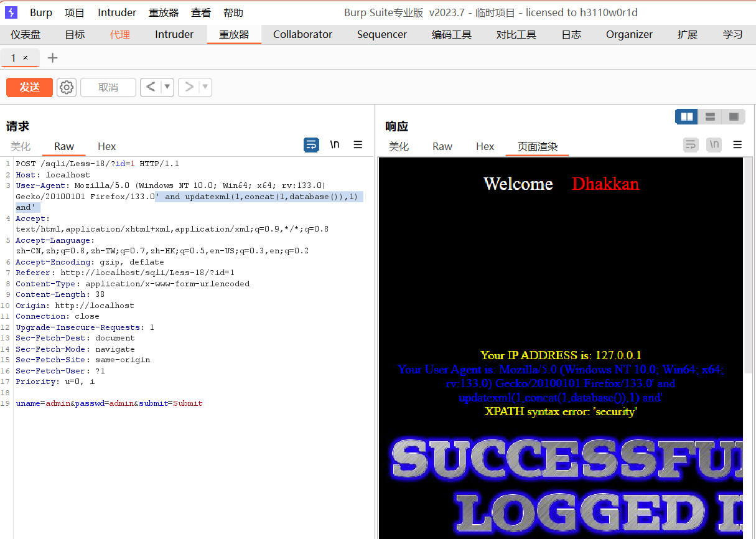Switch to the Collaborator tab
756x539 pixels.
[303, 35]
